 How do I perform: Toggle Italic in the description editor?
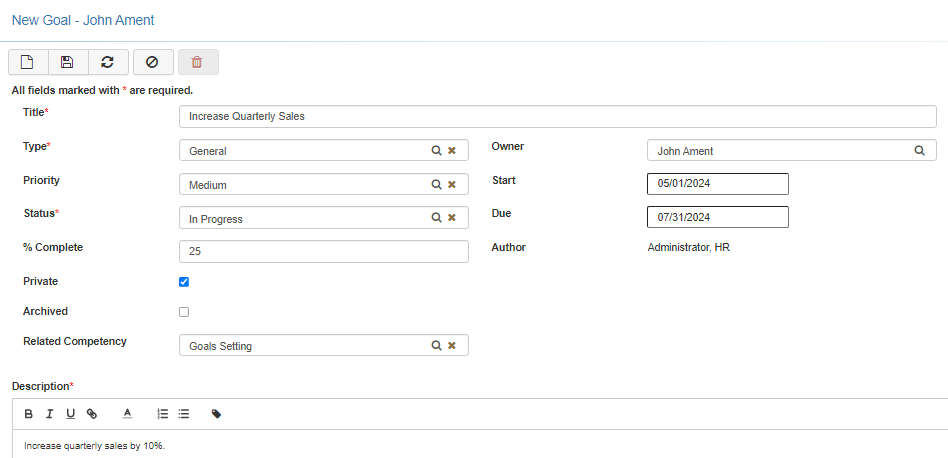pyautogui.click(x=49, y=413)
